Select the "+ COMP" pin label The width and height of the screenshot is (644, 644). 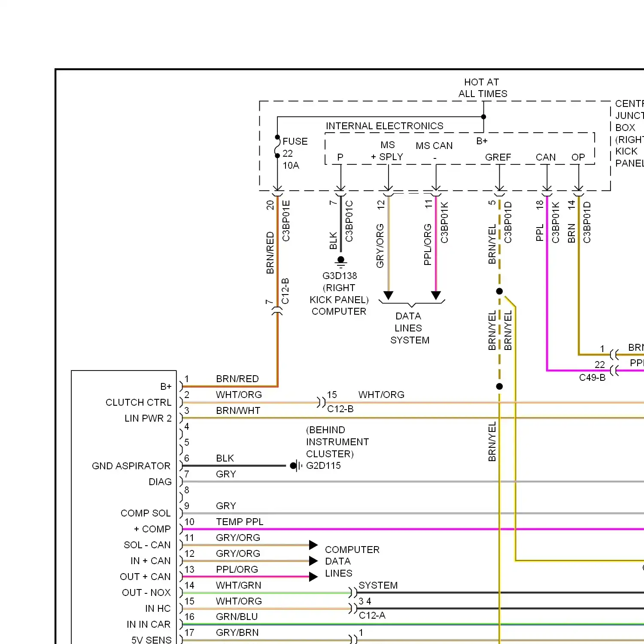pos(152,529)
